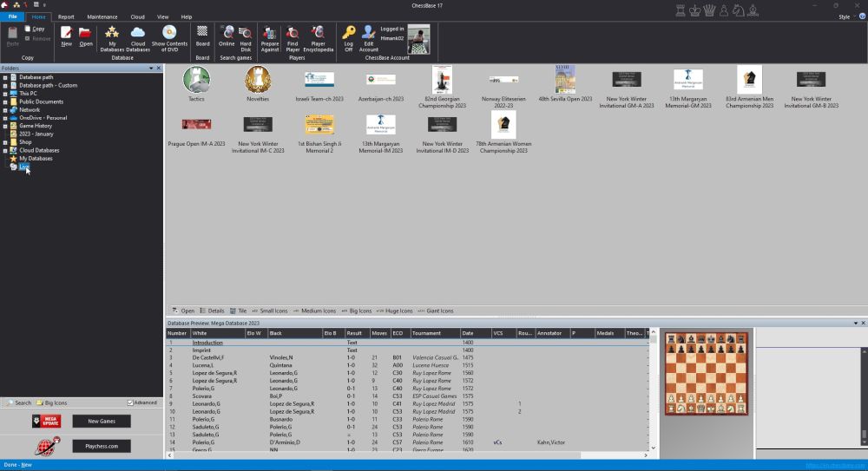Click the New Games button
868x471 pixels.
click(102, 422)
